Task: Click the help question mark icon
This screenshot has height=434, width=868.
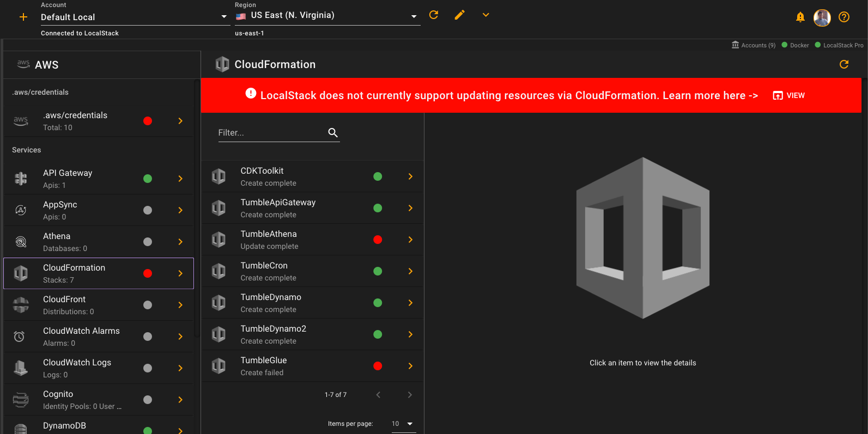Action: pyautogui.click(x=844, y=17)
